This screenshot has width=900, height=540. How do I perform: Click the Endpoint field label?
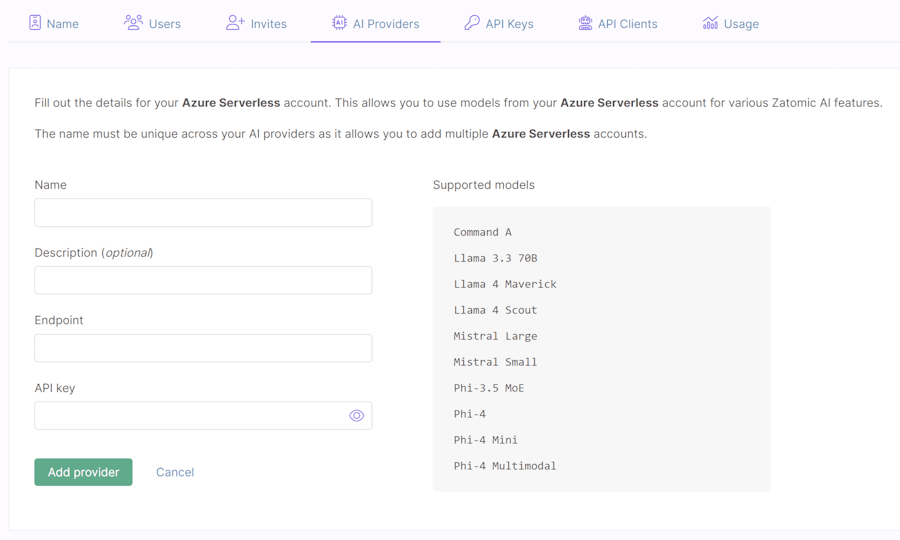coord(59,320)
